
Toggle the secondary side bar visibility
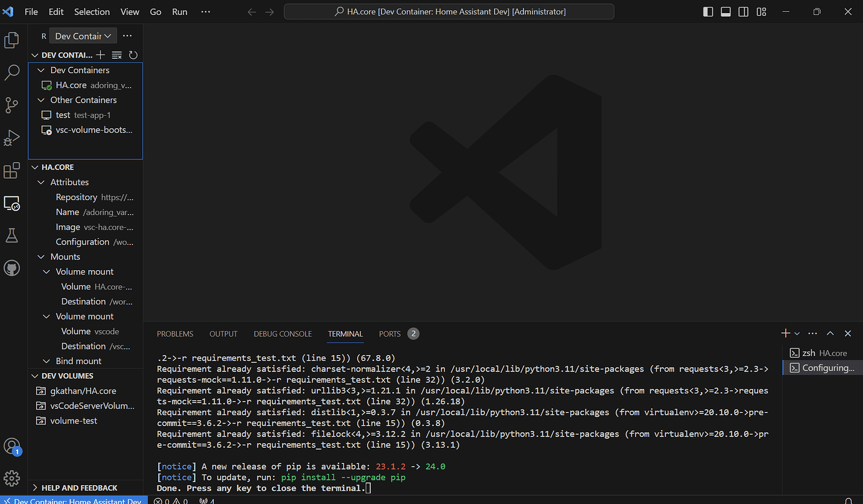[x=743, y=11]
